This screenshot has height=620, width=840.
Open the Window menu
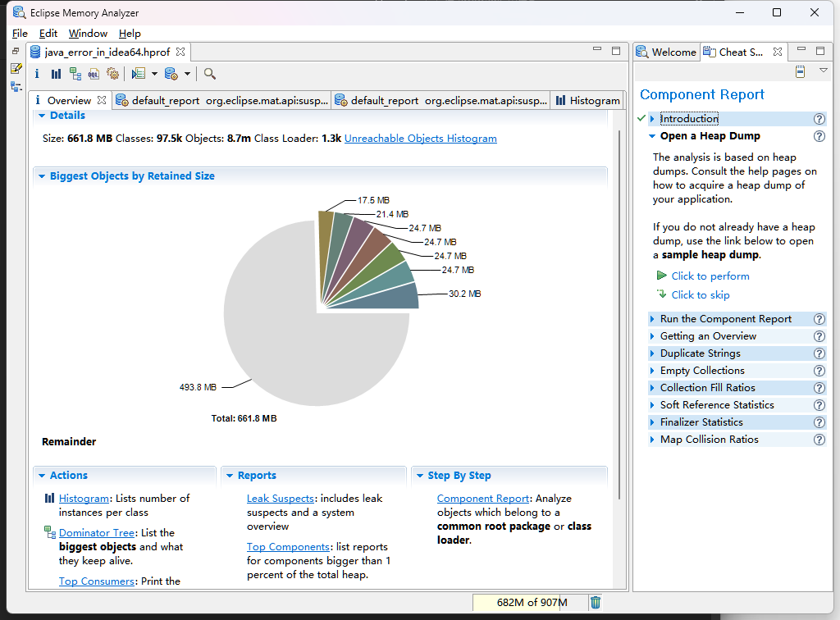pos(88,33)
